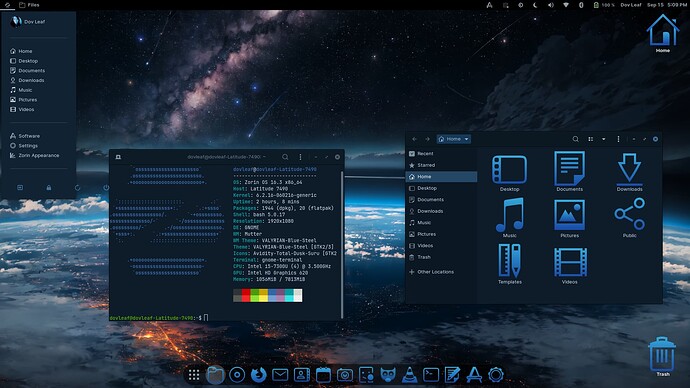The width and height of the screenshot is (690, 388).
Task: Toggle grid view button in Files toolbar
Action: pyautogui.click(x=591, y=139)
